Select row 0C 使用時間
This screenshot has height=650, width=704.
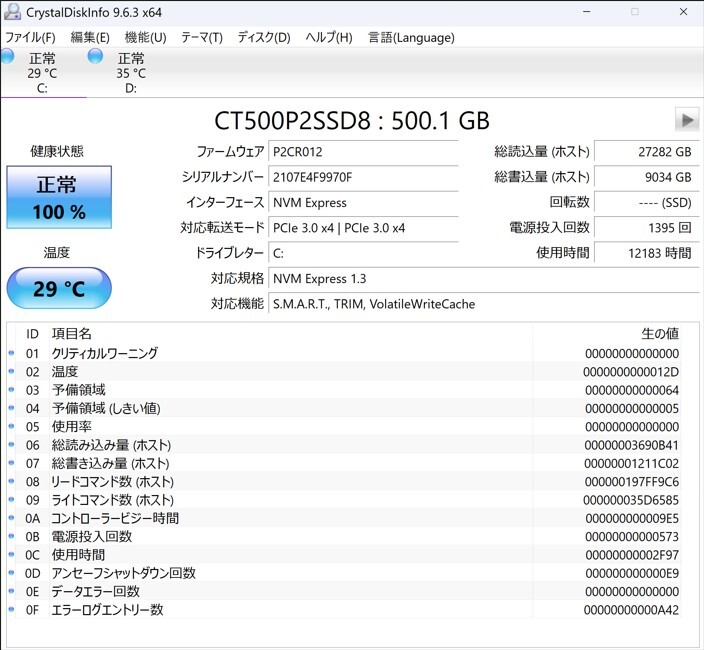pos(344,555)
